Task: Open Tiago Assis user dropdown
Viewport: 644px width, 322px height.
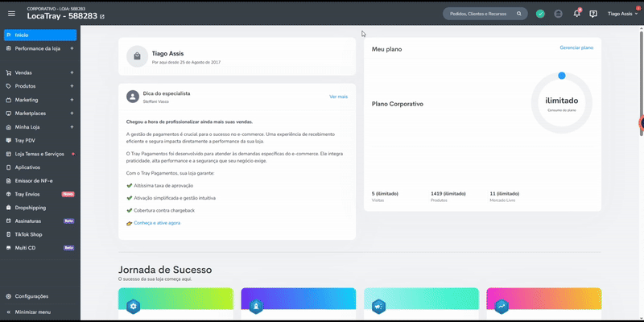Action: pyautogui.click(x=622, y=14)
